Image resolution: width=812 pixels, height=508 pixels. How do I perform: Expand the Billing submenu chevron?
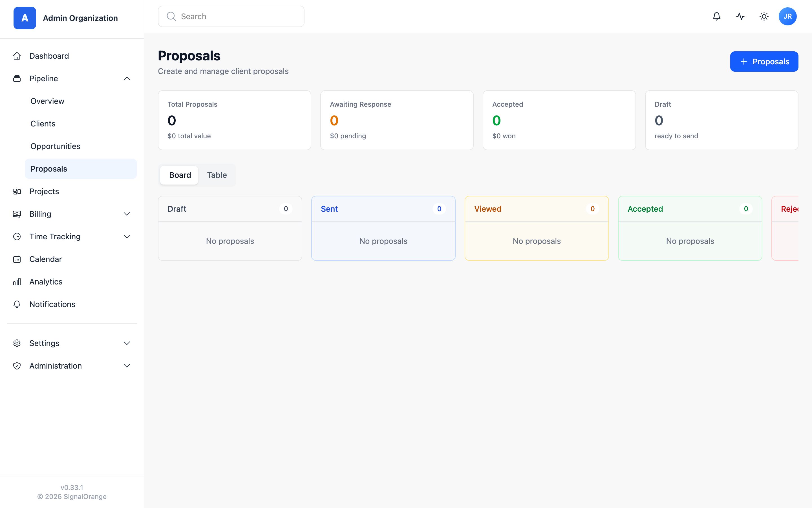[127, 214]
